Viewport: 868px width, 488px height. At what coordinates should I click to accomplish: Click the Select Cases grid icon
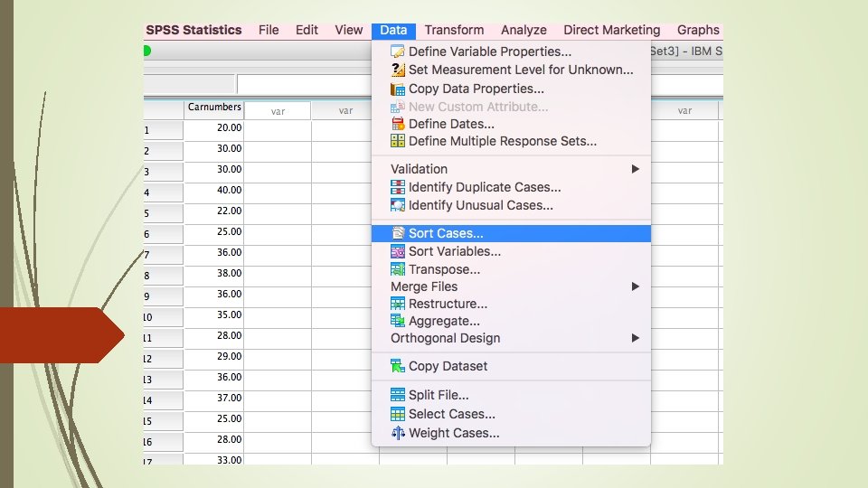tap(398, 414)
